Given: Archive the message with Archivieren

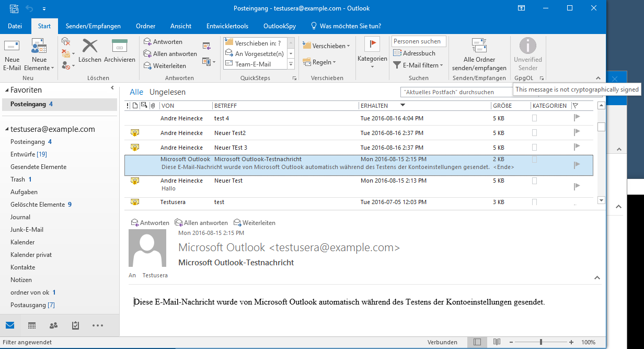Looking at the screenshot, I should point(120,51).
